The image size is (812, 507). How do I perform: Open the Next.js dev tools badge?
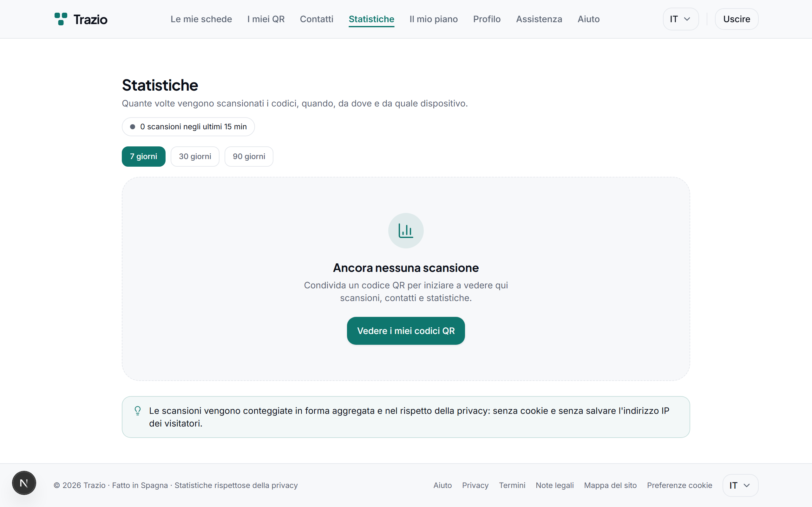point(24,483)
